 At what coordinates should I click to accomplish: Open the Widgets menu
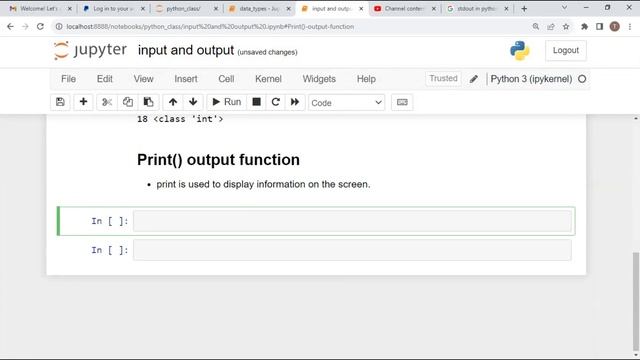pyautogui.click(x=319, y=79)
